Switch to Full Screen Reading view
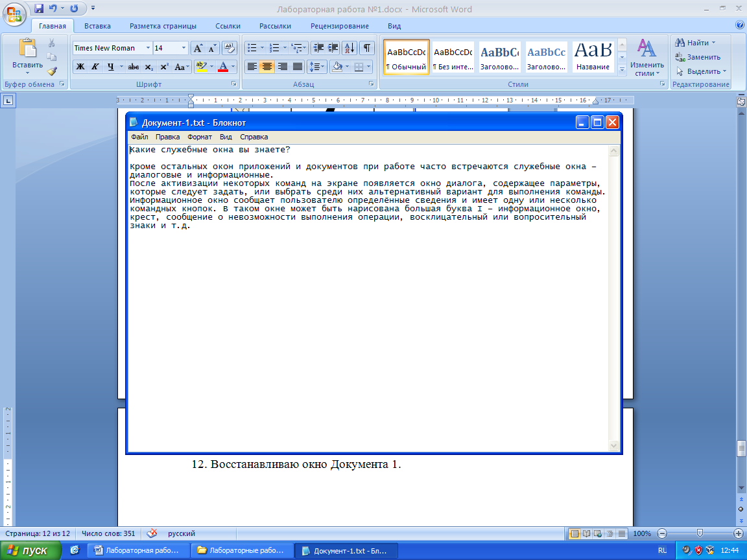This screenshot has height=560, width=747. [x=586, y=534]
